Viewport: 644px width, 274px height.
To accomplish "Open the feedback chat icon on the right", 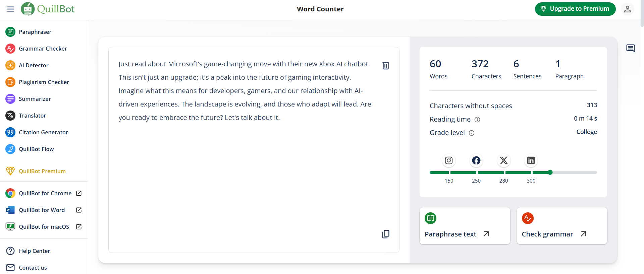I will click(631, 48).
